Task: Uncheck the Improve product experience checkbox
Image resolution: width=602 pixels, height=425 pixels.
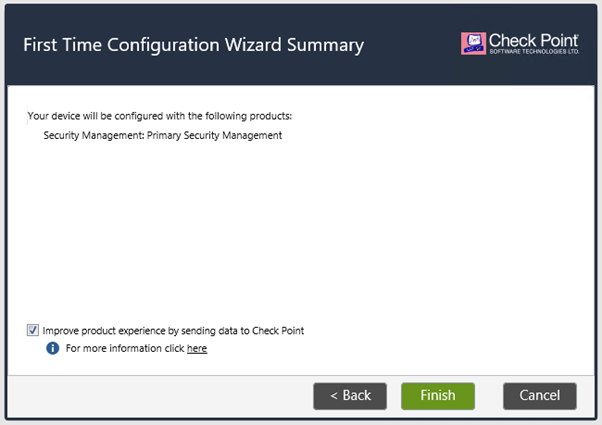Action: coord(33,330)
